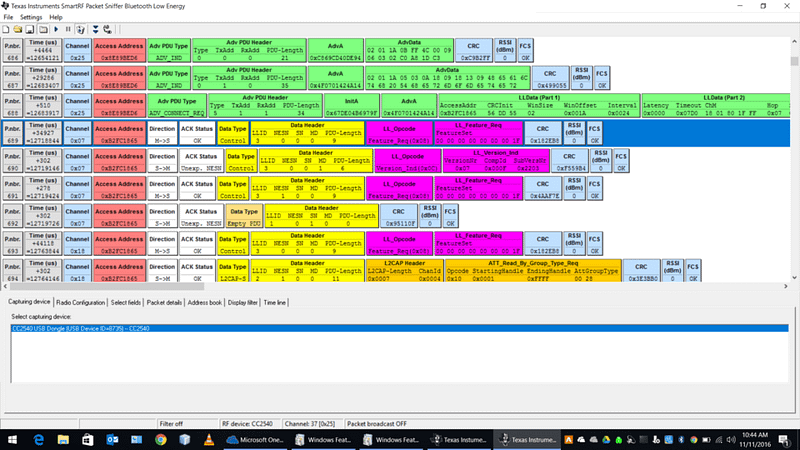Click the fourth toolbar folder icon
The image size is (800, 450).
point(43,30)
